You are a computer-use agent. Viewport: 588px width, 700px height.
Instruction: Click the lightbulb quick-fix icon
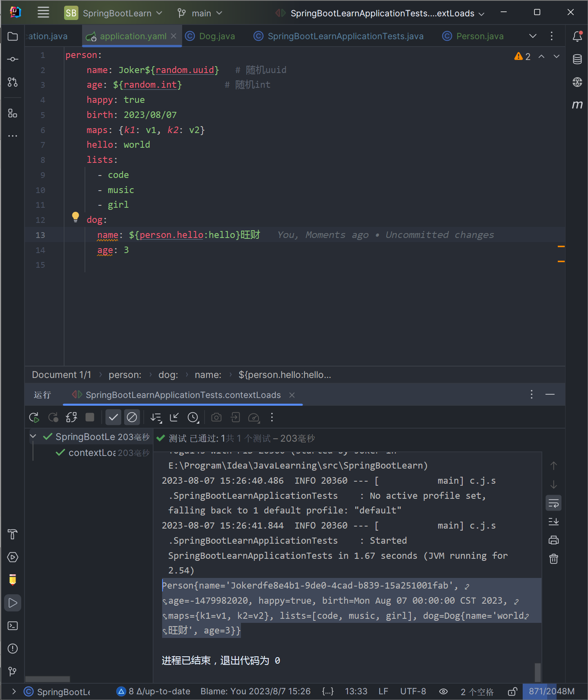pos(76,217)
